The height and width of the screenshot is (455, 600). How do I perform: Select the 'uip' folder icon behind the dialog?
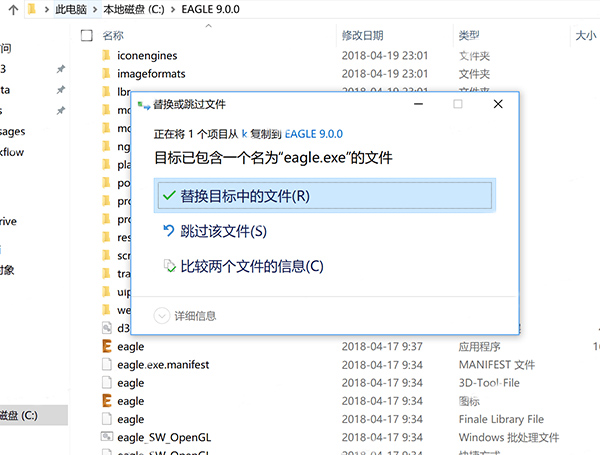106,292
